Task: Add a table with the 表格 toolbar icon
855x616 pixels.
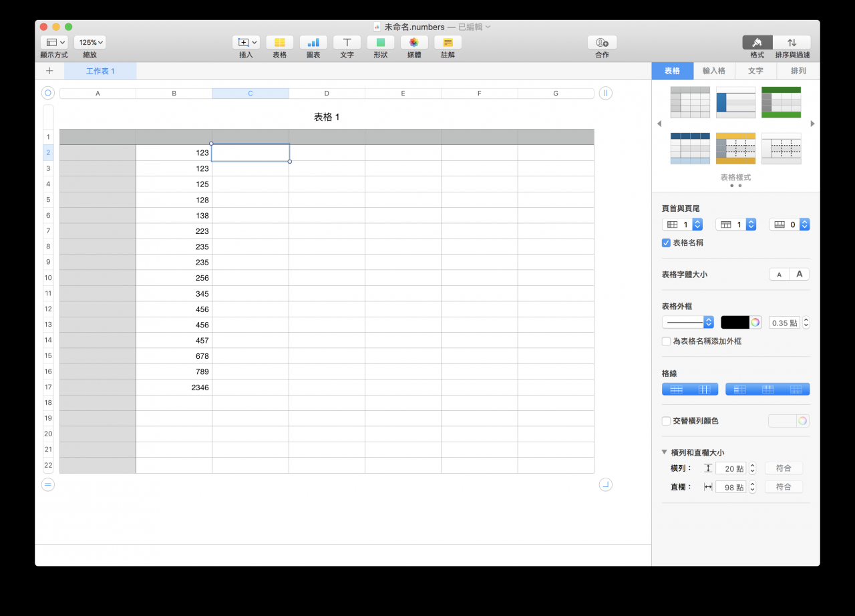Action: coord(279,42)
